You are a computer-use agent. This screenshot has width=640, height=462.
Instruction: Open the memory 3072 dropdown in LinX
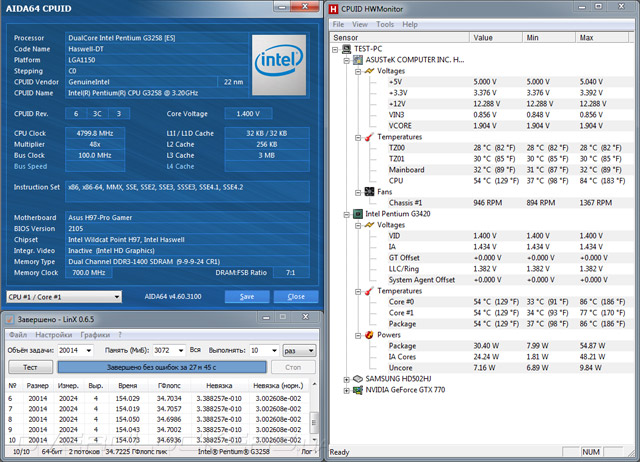coord(181,350)
